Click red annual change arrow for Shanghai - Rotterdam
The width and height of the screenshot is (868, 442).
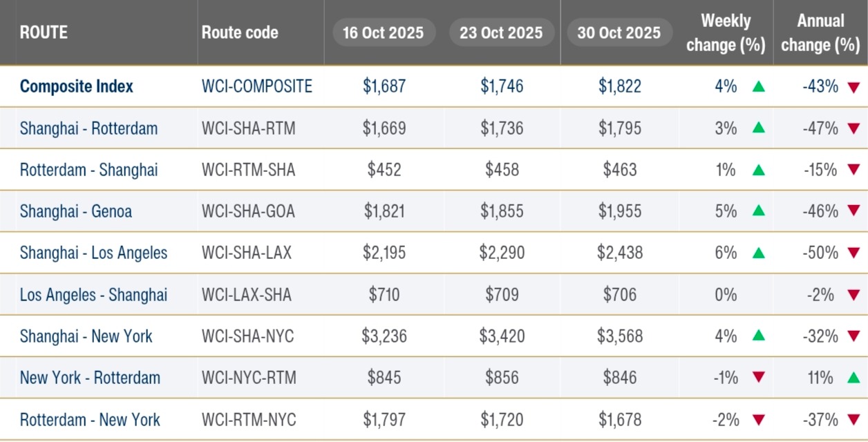pyautogui.click(x=853, y=128)
